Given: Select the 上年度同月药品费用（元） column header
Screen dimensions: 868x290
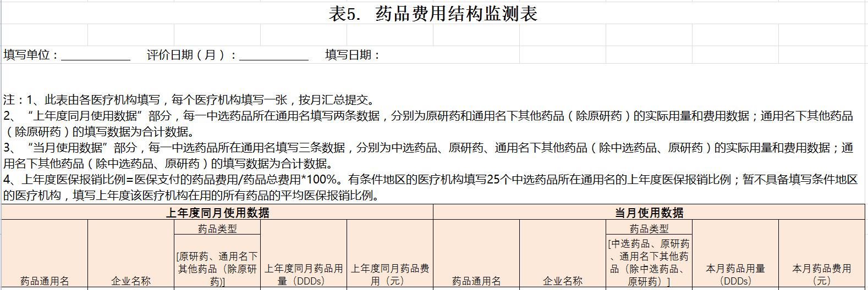Looking at the screenshot, I should (390, 275).
